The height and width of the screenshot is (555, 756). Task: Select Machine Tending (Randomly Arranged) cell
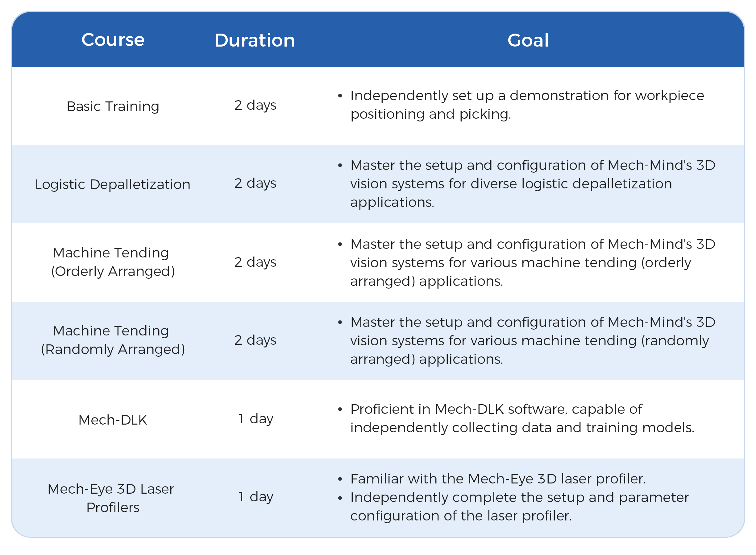tap(113, 340)
